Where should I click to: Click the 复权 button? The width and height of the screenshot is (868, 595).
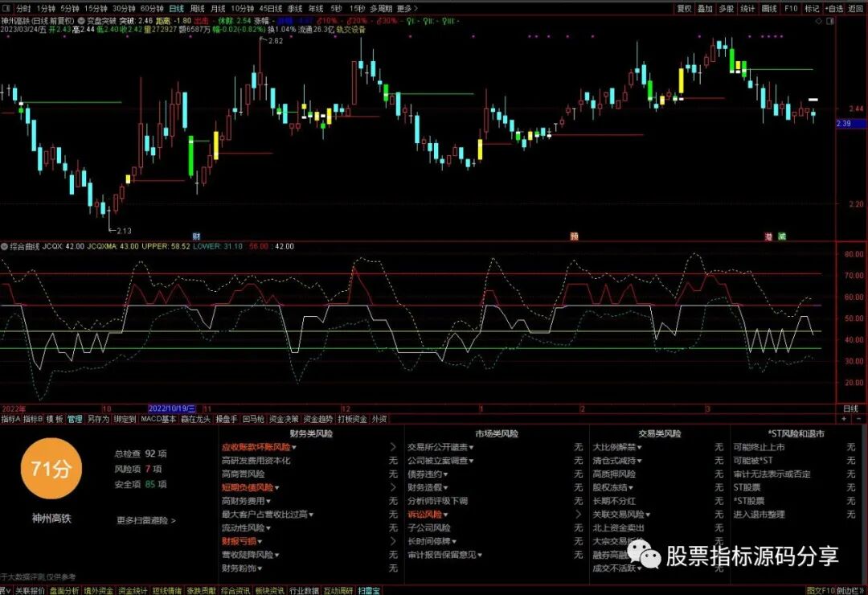point(684,8)
